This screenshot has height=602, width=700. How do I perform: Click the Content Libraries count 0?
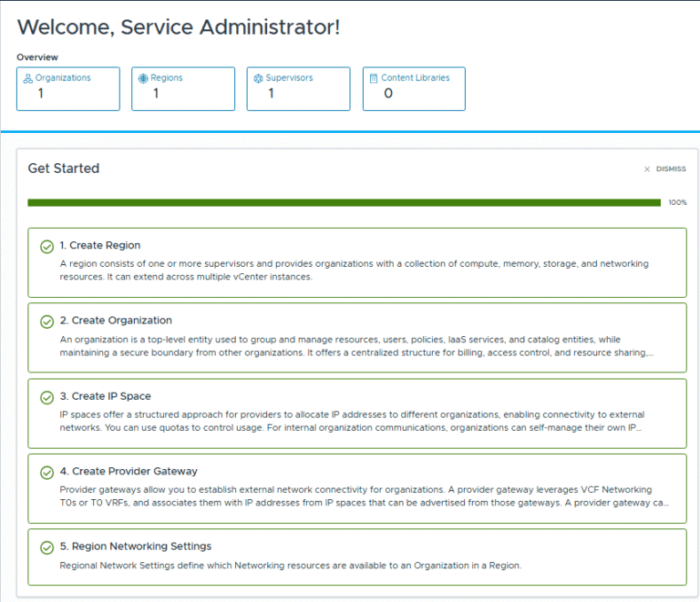point(388,93)
